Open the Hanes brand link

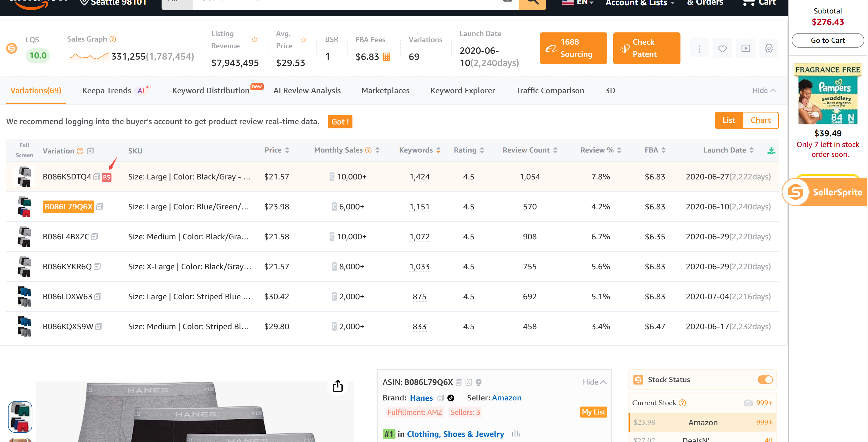click(421, 398)
